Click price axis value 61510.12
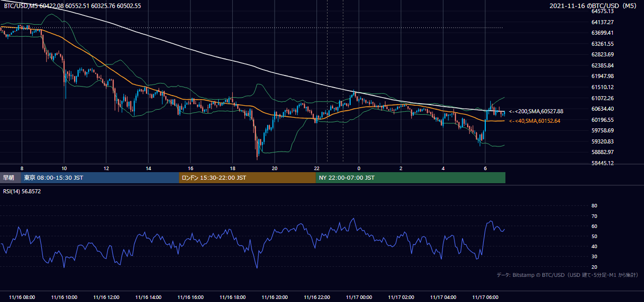This screenshot has height=302, width=644. pyautogui.click(x=602, y=87)
